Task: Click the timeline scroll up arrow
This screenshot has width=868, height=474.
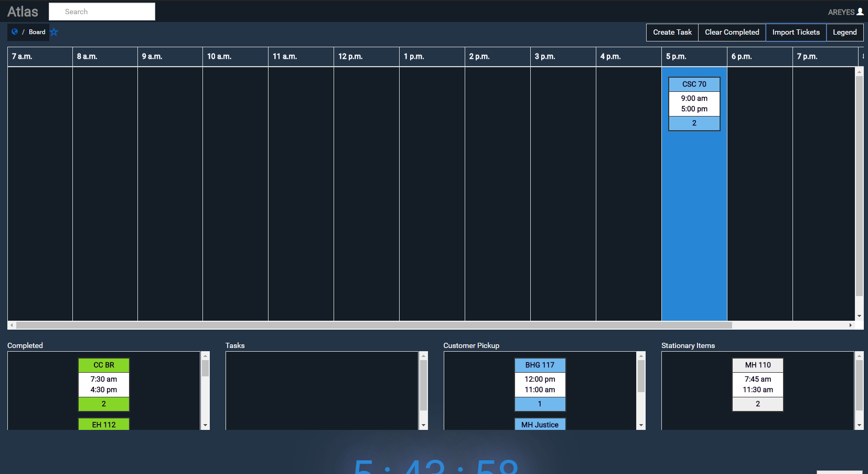Action: click(x=859, y=71)
